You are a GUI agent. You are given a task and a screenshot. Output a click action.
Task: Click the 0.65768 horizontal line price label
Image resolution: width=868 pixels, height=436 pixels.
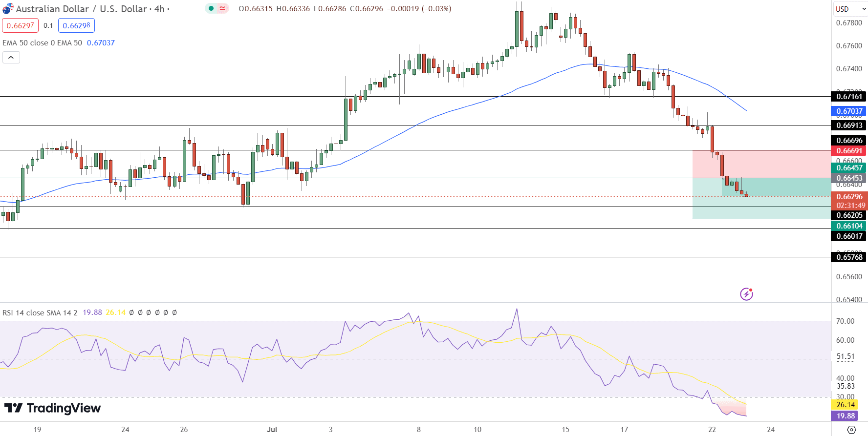click(x=849, y=257)
